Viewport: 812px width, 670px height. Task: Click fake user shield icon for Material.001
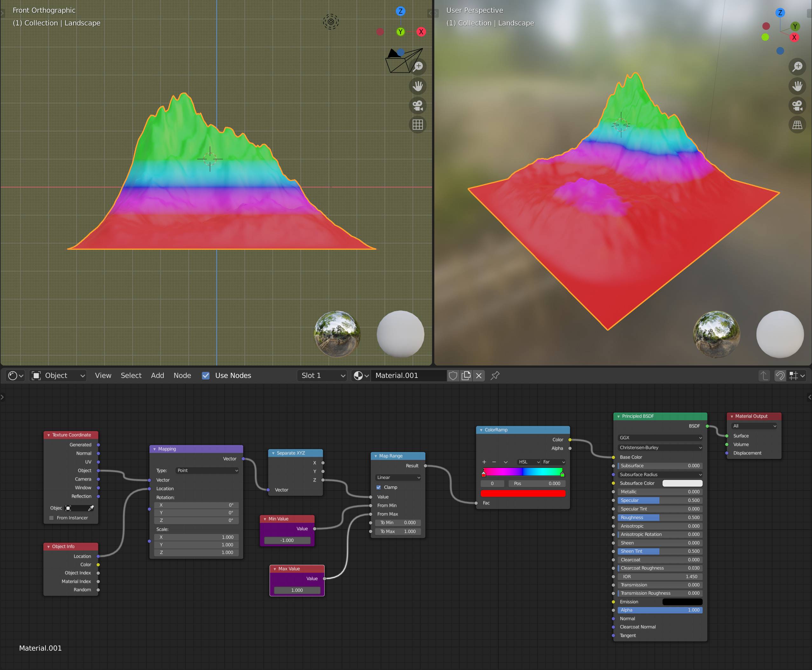[x=453, y=376]
